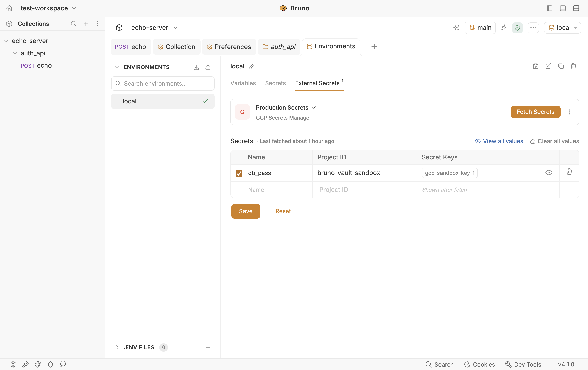The height and width of the screenshot is (370, 588).
Task: Go to the home screen icon
Action: pos(9,8)
